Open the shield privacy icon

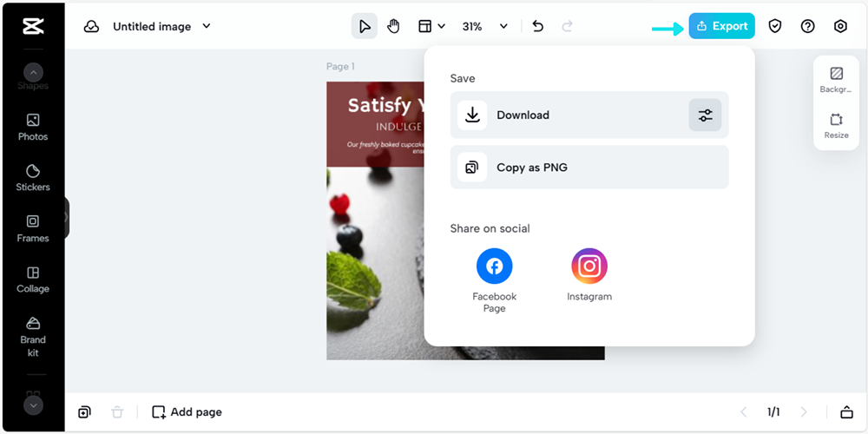(775, 26)
